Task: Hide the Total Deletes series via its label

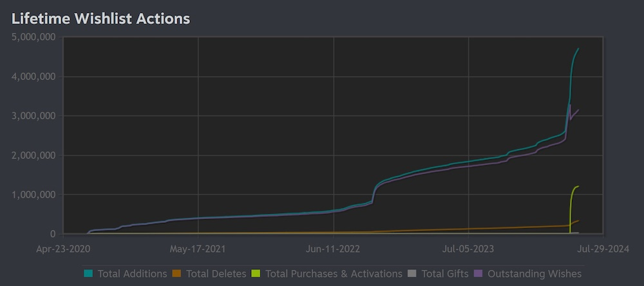Action: [216, 274]
